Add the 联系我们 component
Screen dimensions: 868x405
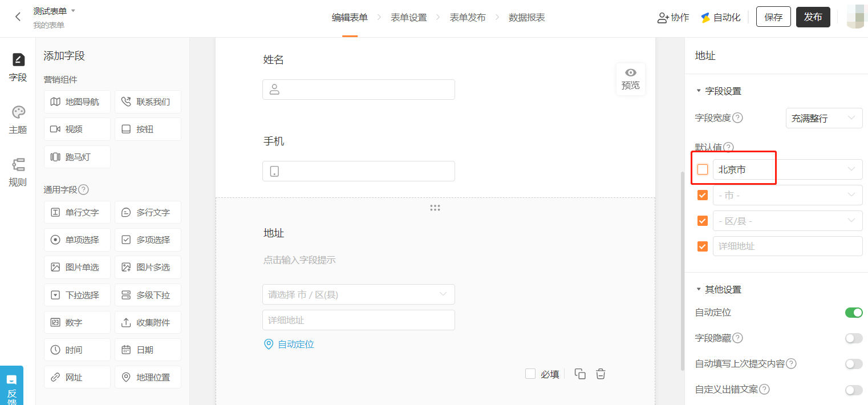tap(148, 102)
